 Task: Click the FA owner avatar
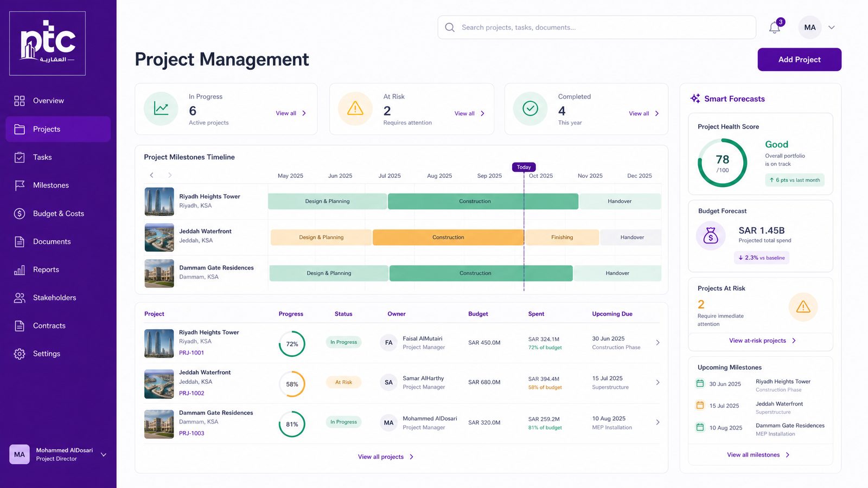[388, 343]
